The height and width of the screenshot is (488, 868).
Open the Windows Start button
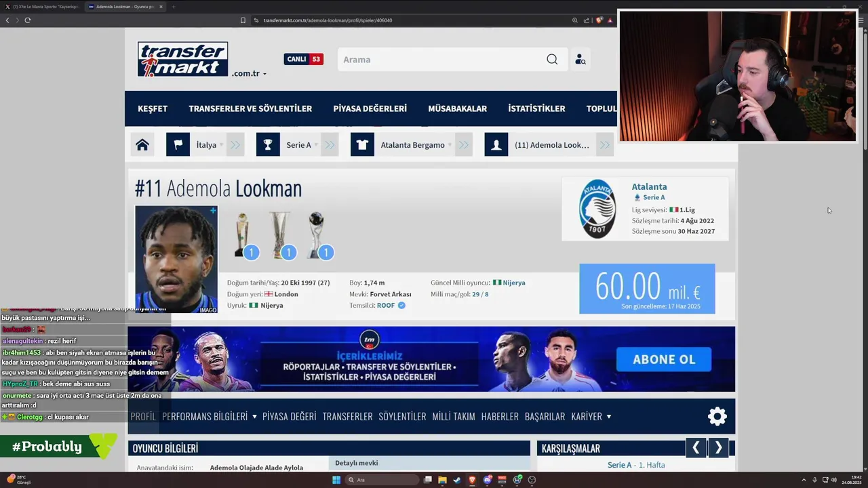336,480
